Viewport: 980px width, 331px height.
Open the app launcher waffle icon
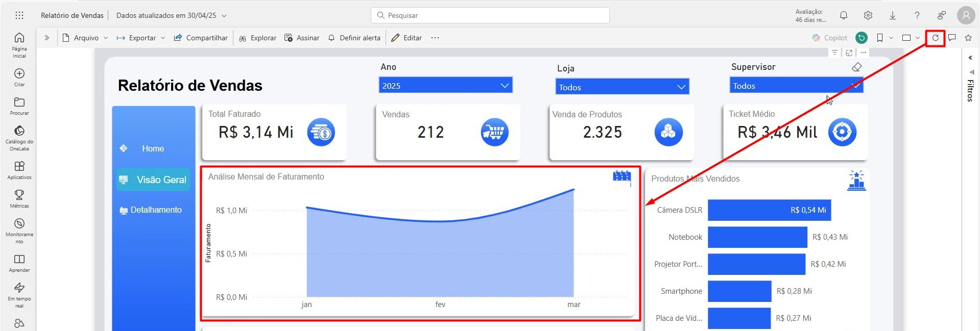pyautogui.click(x=19, y=15)
